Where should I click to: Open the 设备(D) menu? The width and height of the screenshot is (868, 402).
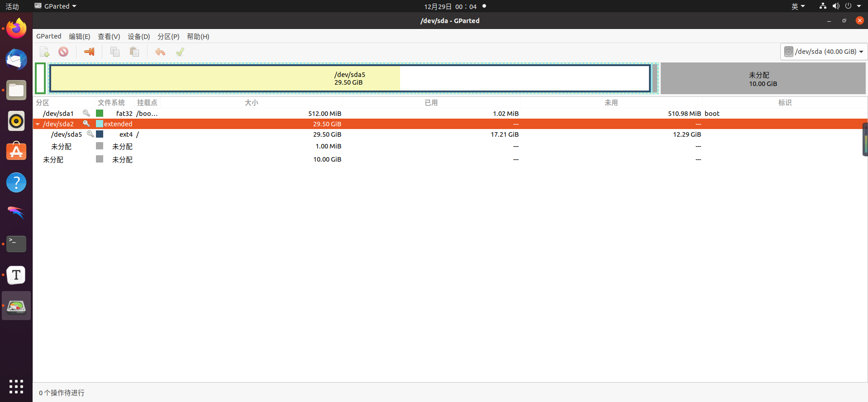138,37
